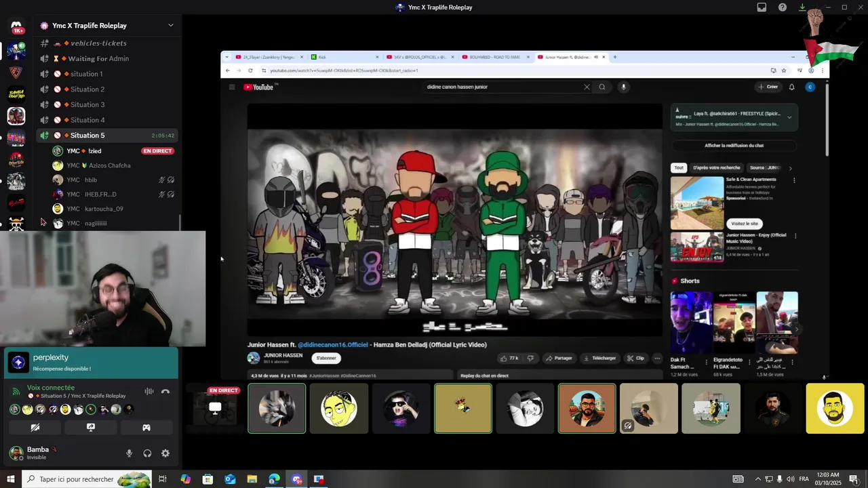
Task: Show more filter chips with arrow
Action: [791, 167]
